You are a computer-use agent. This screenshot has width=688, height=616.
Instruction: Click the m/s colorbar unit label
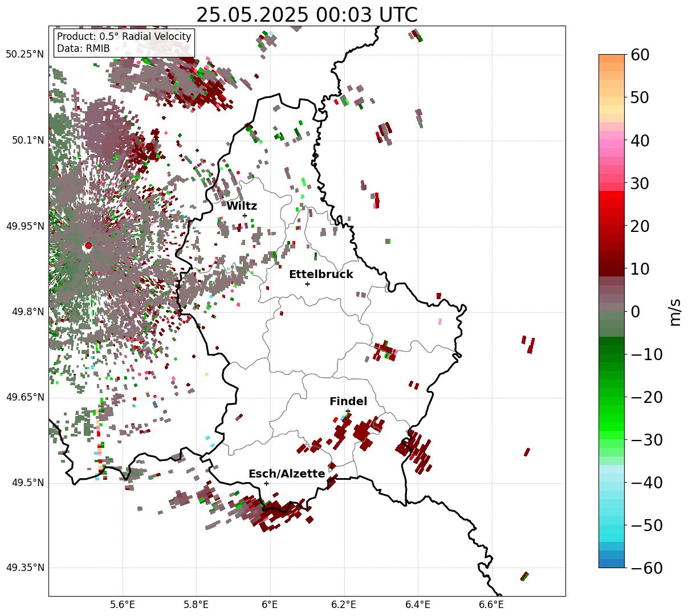click(675, 311)
